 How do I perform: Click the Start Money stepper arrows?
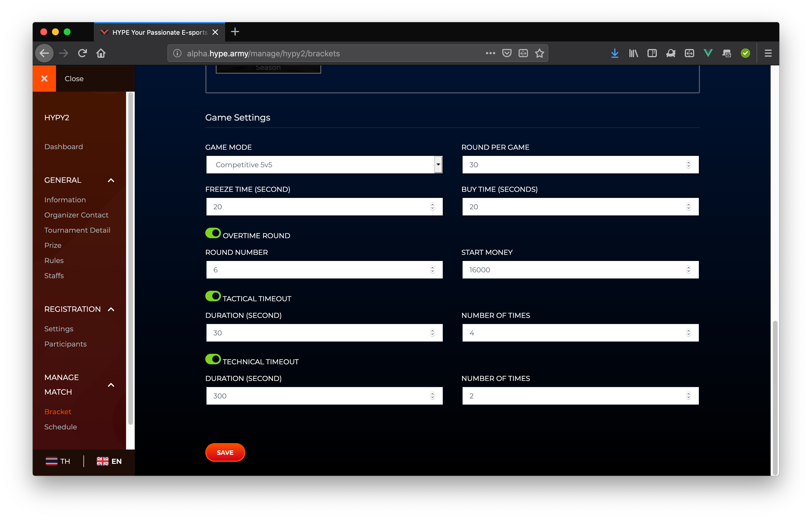point(689,270)
